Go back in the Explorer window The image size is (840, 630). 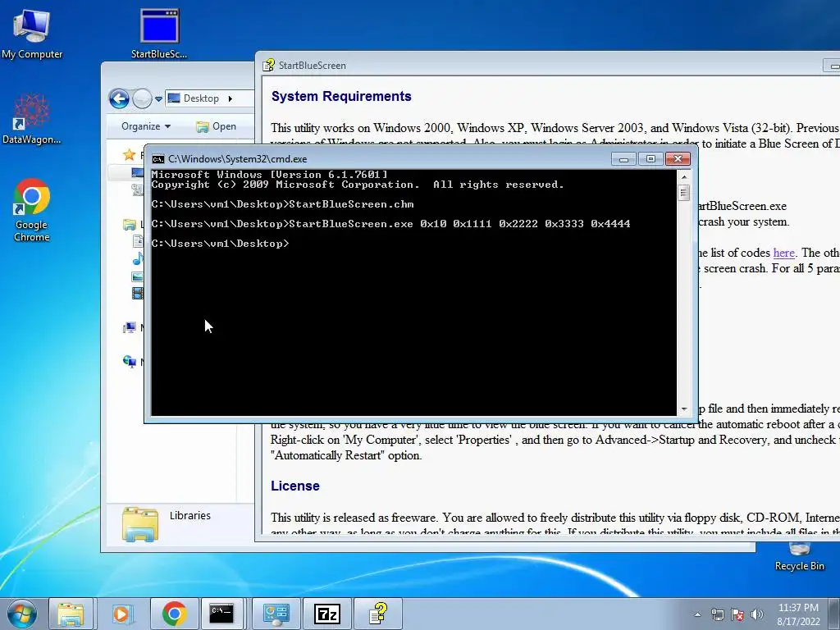pyautogui.click(x=119, y=98)
